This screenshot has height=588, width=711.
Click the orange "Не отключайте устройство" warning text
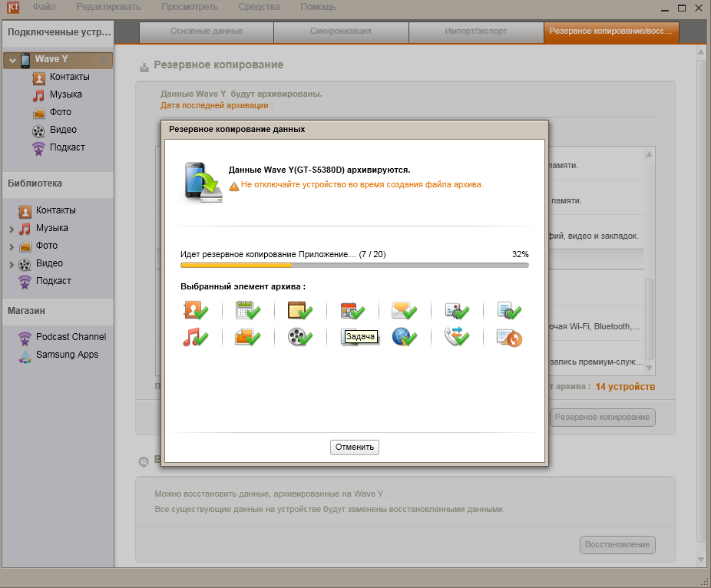click(x=362, y=184)
